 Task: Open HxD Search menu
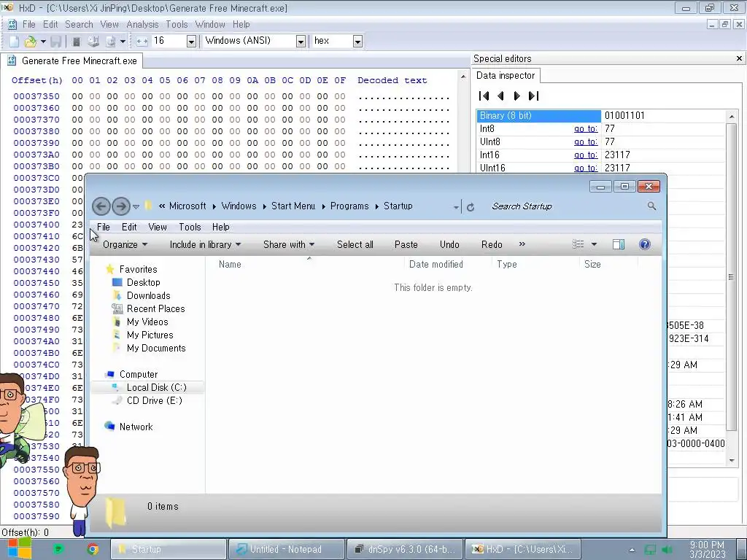point(79,24)
